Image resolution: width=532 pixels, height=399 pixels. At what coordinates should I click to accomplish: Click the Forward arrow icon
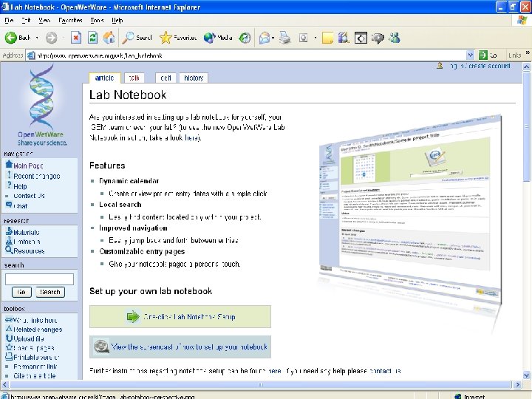pyautogui.click(x=51, y=38)
